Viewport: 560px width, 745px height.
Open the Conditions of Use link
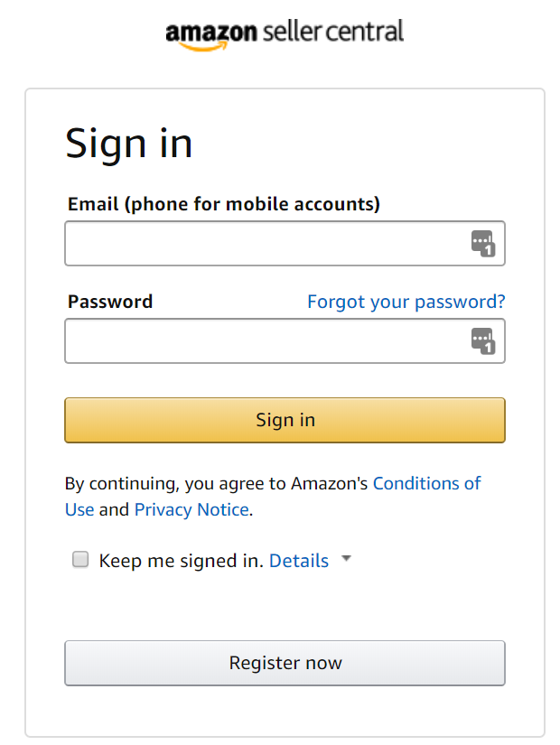(x=426, y=483)
